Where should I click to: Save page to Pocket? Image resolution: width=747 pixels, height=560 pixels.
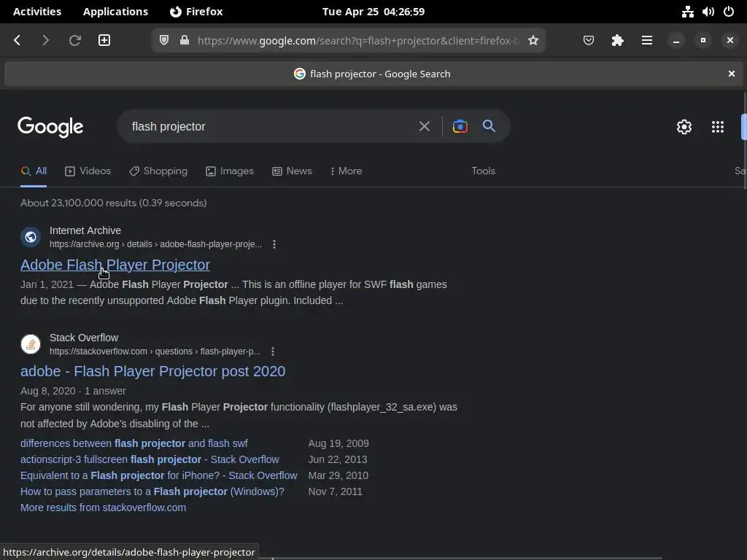click(x=589, y=41)
